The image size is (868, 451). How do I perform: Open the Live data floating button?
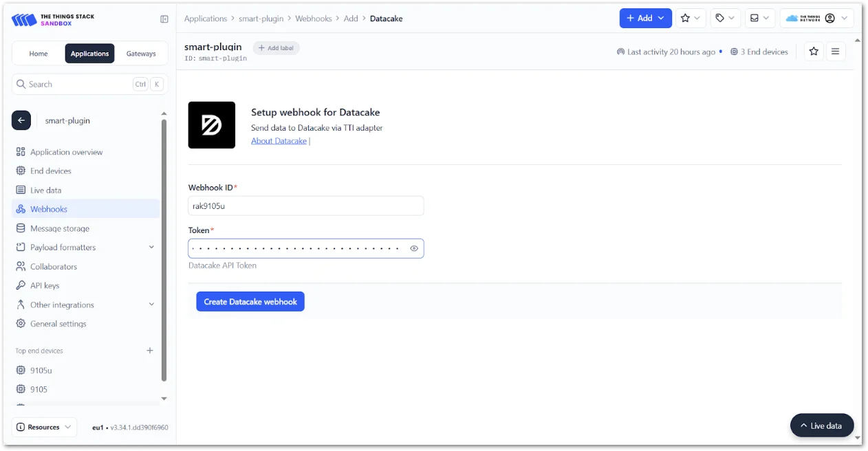pos(822,426)
